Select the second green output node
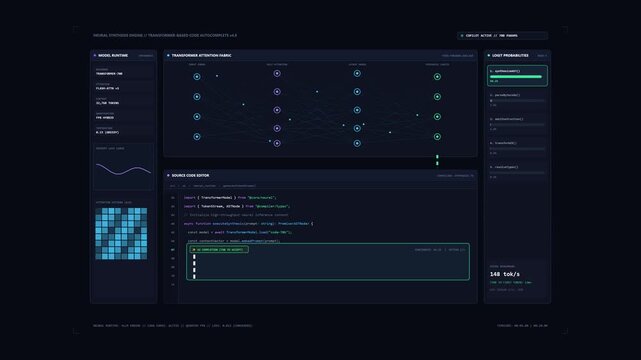 [437, 97]
